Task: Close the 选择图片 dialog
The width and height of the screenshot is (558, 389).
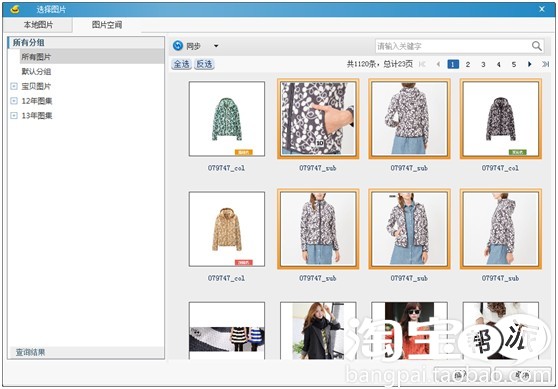Action: coord(542,9)
